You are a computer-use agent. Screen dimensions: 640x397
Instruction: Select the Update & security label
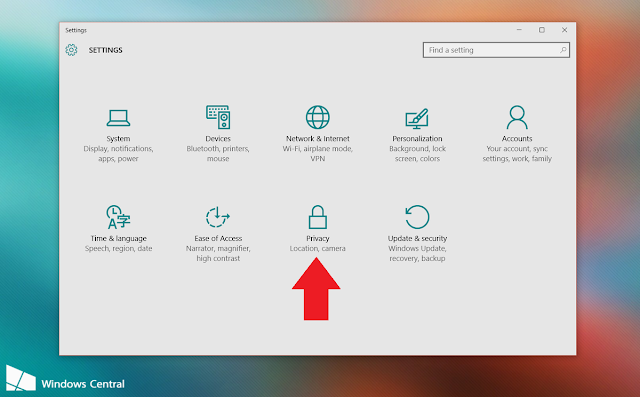point(417,238)
